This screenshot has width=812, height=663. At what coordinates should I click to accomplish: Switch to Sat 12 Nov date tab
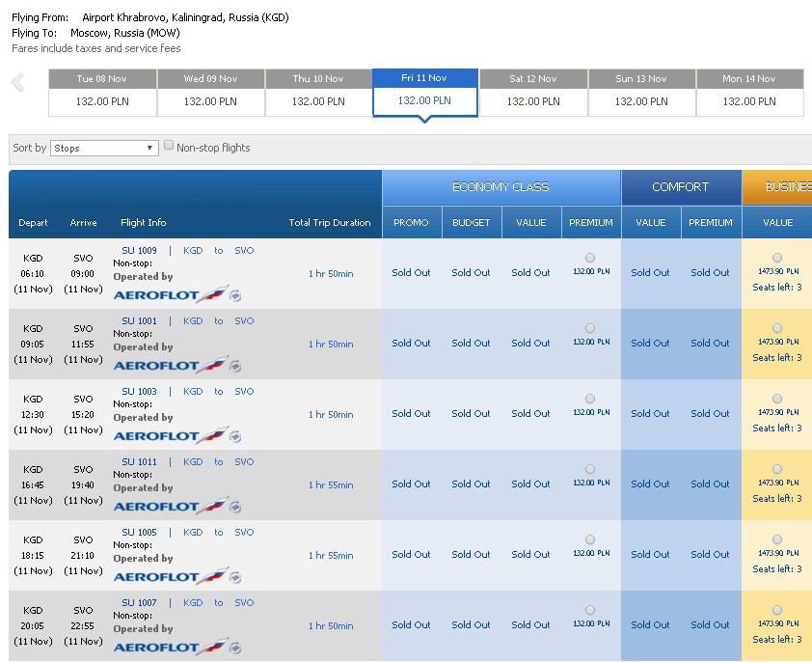[533, 93]
